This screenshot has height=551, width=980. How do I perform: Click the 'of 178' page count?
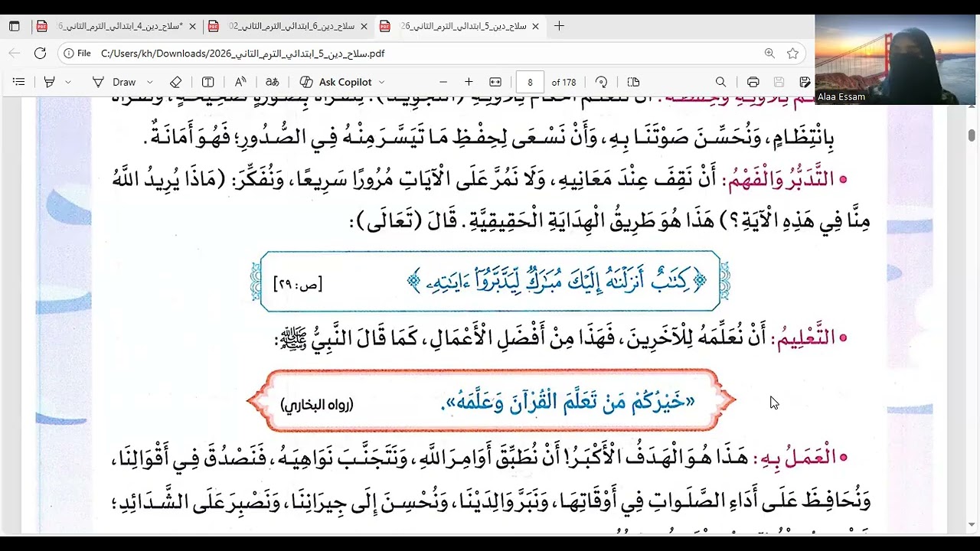click(563, 82)
